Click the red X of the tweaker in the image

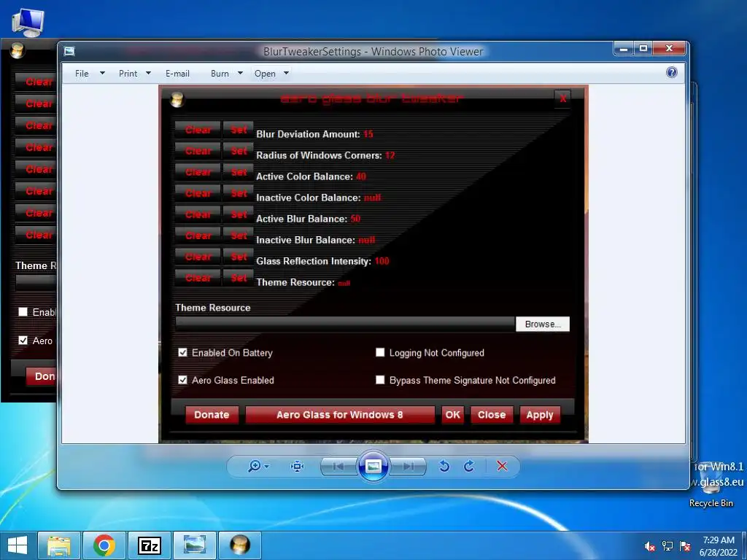(x=562, y=98)
